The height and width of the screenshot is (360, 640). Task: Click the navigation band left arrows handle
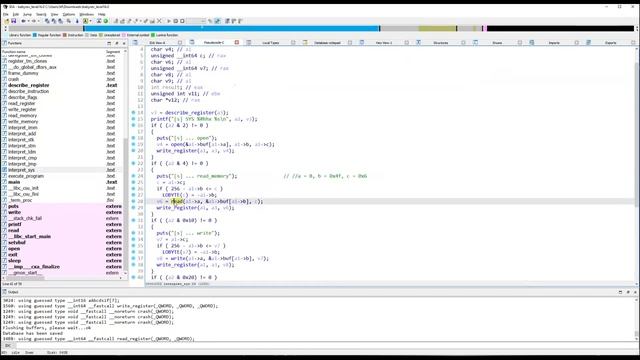point(5,29)
